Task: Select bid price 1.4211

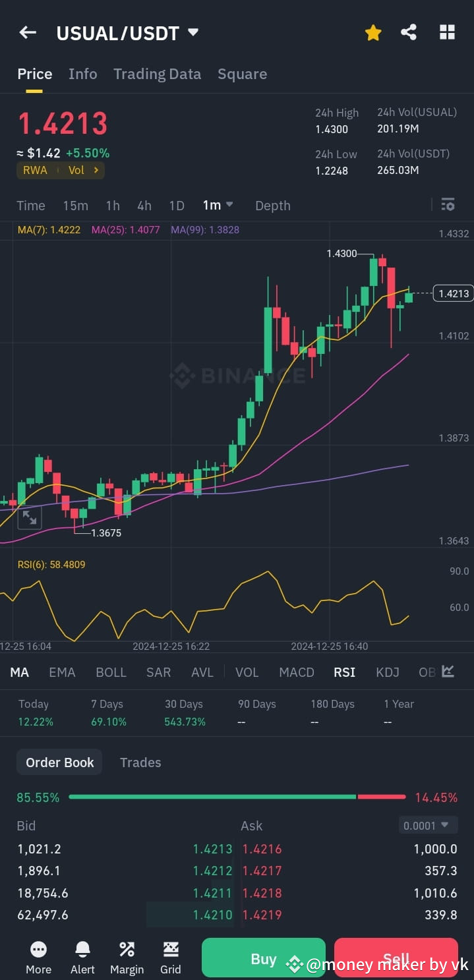Action: [212, 893]
